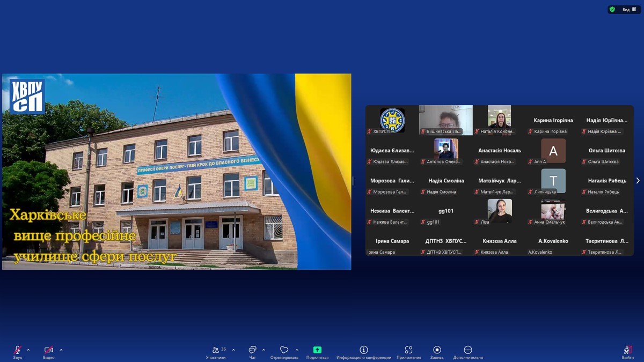The width and height of the screenshot is (644, 362).
Task: Select Анна Смальчук's video tile
Action: tap(553, 211)
